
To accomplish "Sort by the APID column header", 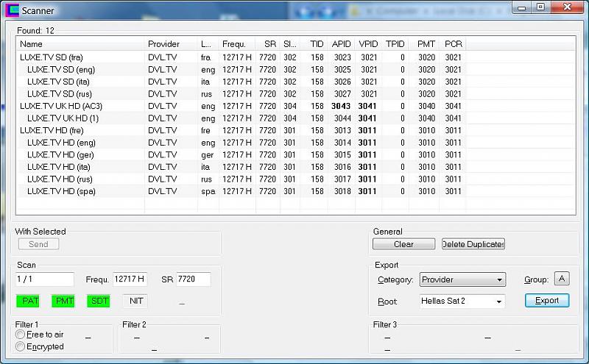I will (x=341, y=44).
